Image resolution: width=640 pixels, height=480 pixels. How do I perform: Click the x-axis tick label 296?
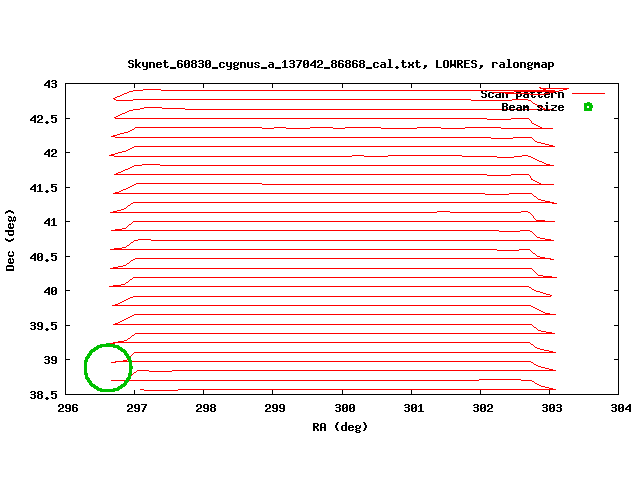click(68, 408)
